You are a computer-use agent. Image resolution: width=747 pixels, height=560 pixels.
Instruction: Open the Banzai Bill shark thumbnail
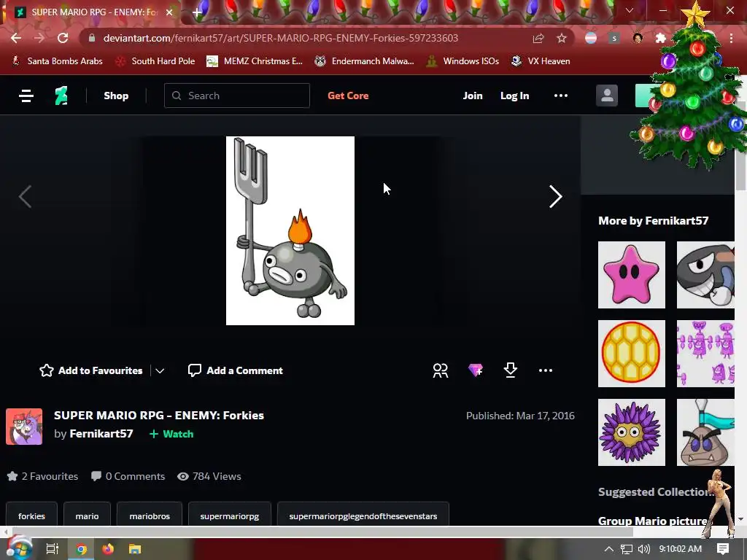pos(705,275)
